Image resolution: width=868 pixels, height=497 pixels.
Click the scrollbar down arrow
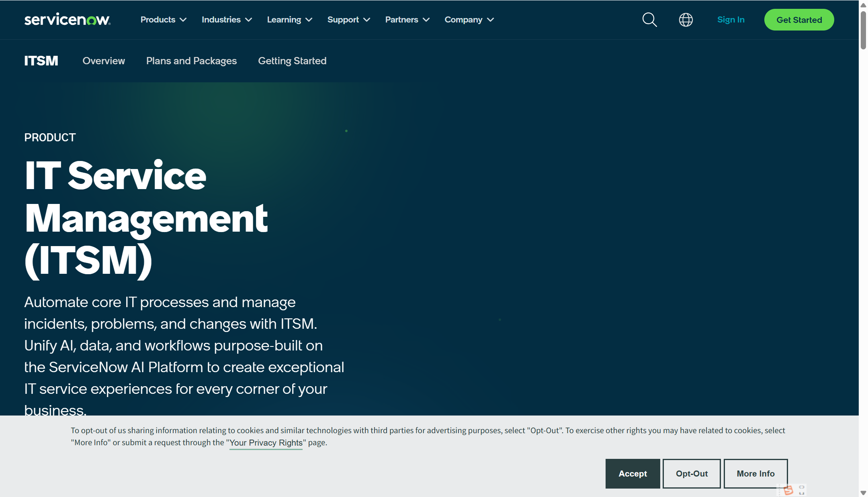(863, 493)
